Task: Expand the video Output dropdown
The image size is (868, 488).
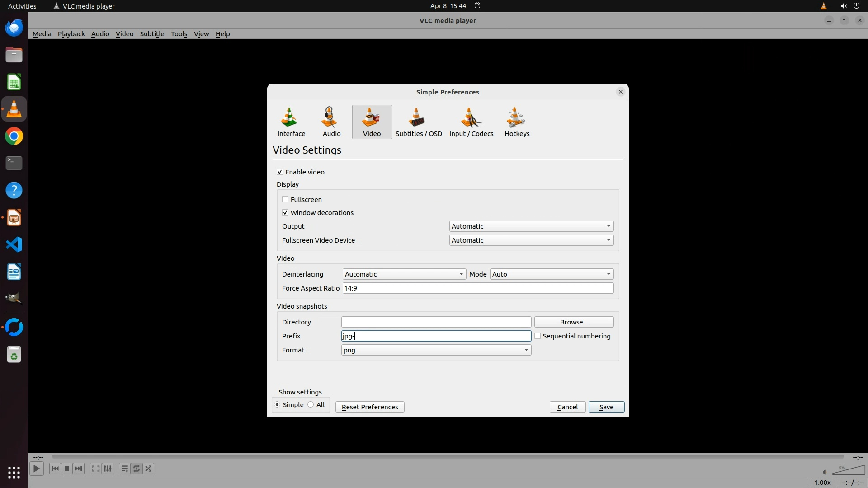Action: [531, 226]
